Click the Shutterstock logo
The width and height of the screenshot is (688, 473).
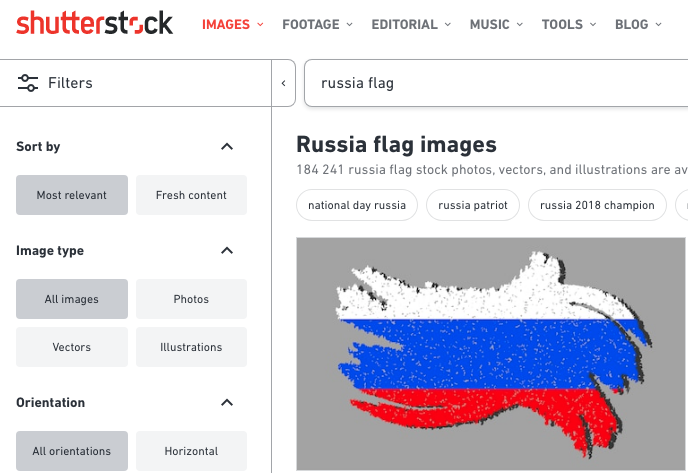point(94,24)
